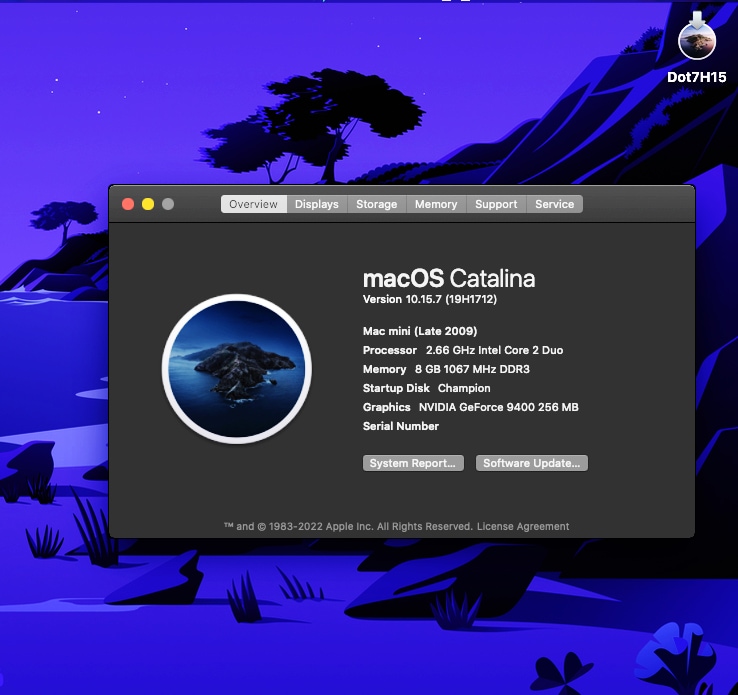Viewport: 738px width, 695px height.
Task: Click the macOS Catalina heading
Action: click(449, 279)
